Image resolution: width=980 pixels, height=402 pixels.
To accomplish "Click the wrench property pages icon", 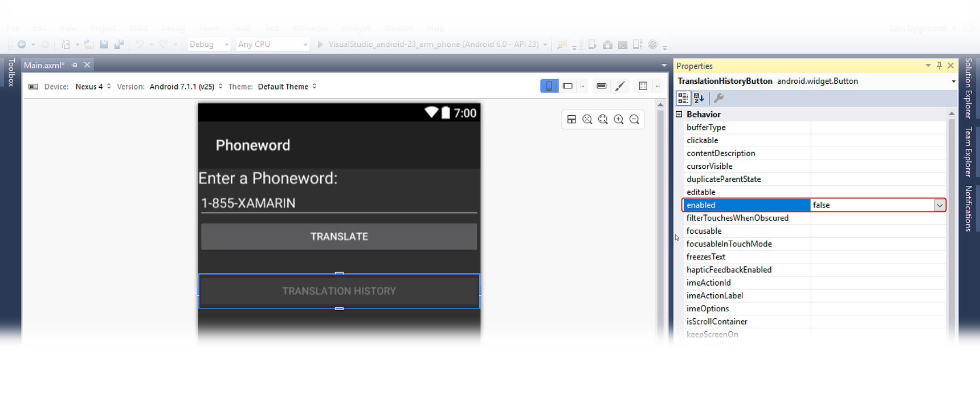I will coord(718,98).
